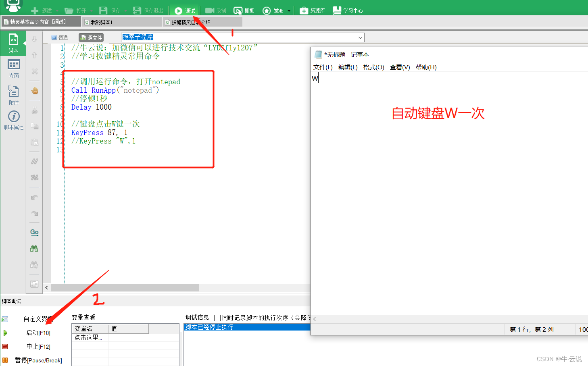Start 录制 (Record) with camera icon
588x366 pixels.
(x=216, y=10)
